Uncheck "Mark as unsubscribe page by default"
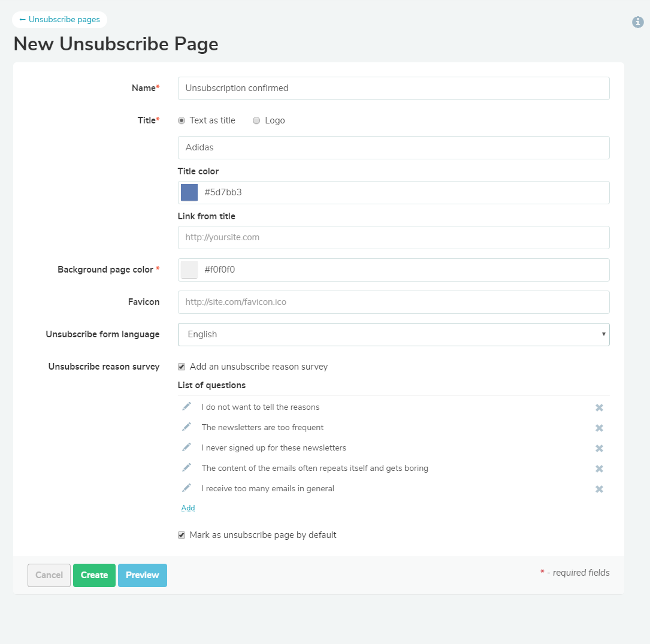The height and width of the screenshot is (644, 650). pyautogui.click(x=182, y=534)
